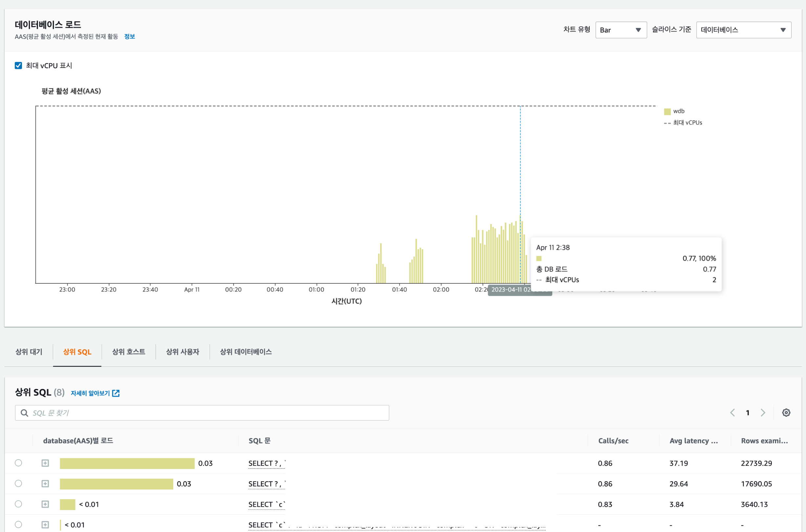Open the 슬라이스 기준 데이터베이스 dropdown
Viewport: 806px width, 532px height.
click(743, 30)
